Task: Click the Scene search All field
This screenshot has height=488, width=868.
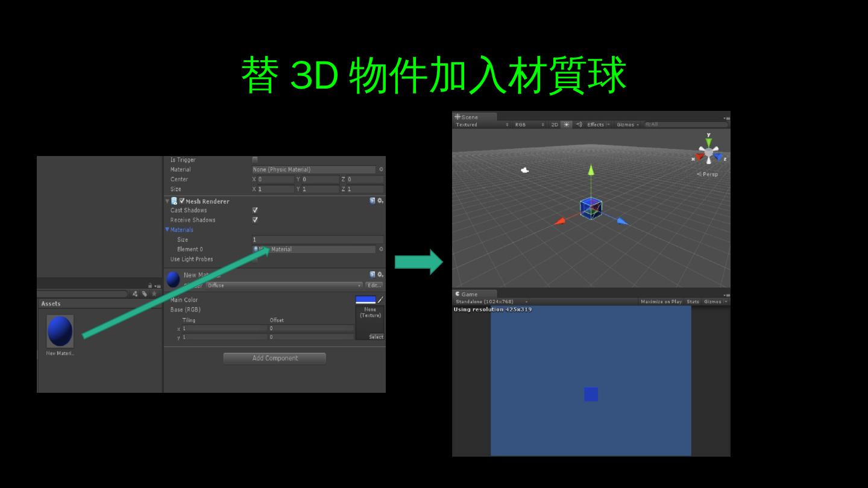Action: click(686, 125)
